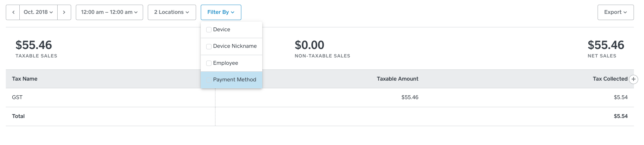Go to previous month with left arrow
The height and width of the screenshot is (145, 644).
click(13, 12)
